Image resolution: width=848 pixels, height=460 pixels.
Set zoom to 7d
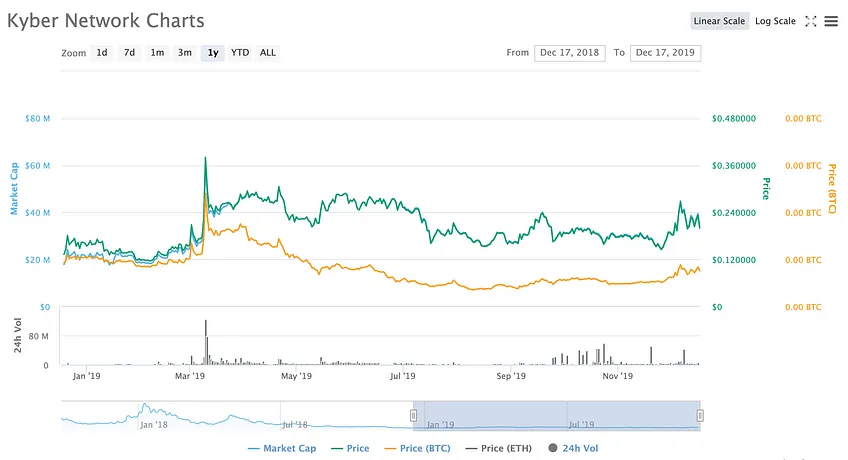click(x=129, y=52)
